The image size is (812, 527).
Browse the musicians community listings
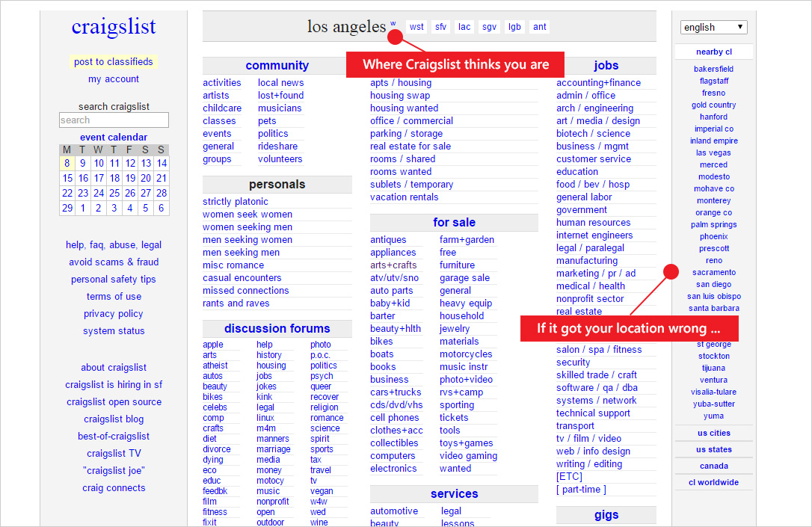(280, 108)
